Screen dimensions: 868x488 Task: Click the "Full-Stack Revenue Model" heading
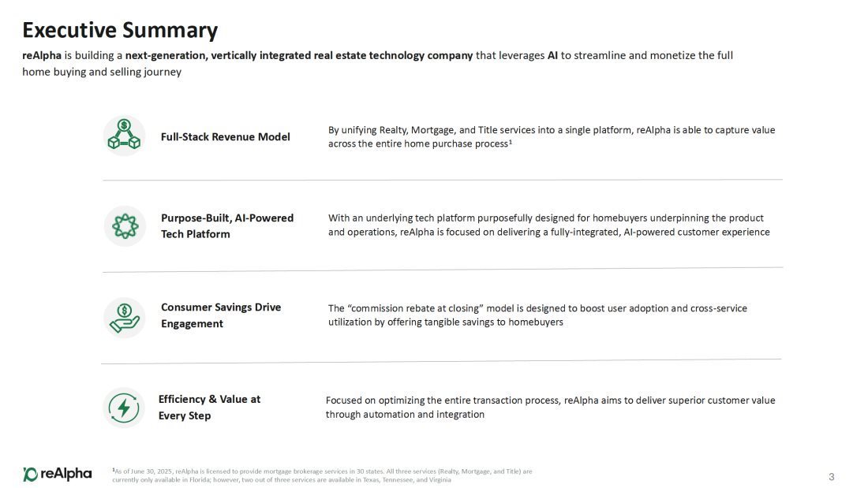coord(225,137)
